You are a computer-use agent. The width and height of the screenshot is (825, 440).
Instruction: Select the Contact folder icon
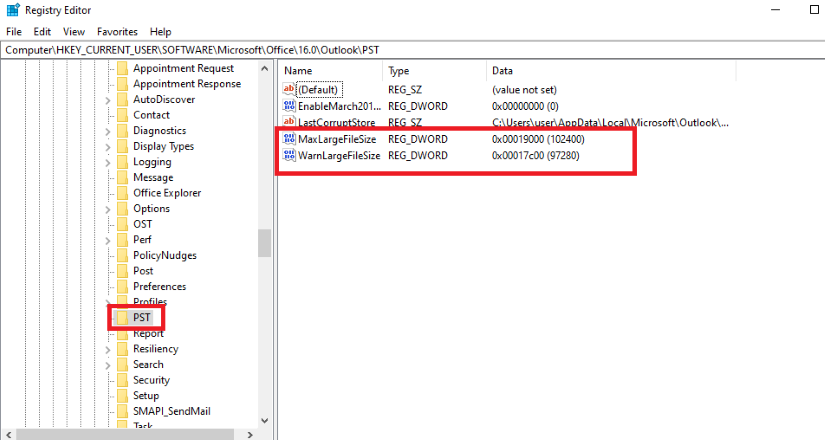pyautogui.click(x=123, y=115)
